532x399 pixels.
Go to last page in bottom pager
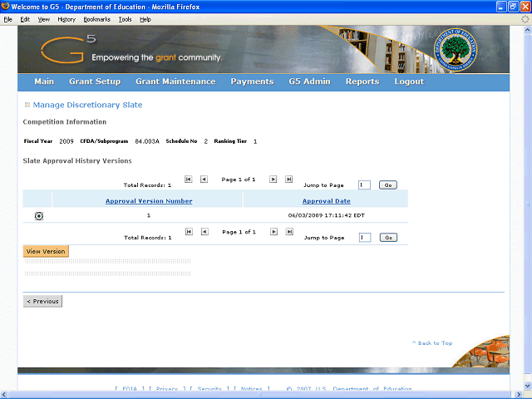click(289, 232)
